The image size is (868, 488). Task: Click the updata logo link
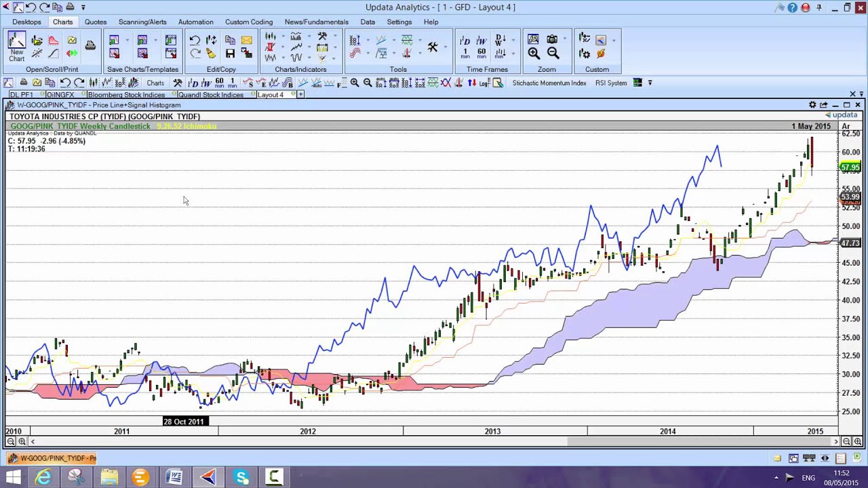coord(841,115)
